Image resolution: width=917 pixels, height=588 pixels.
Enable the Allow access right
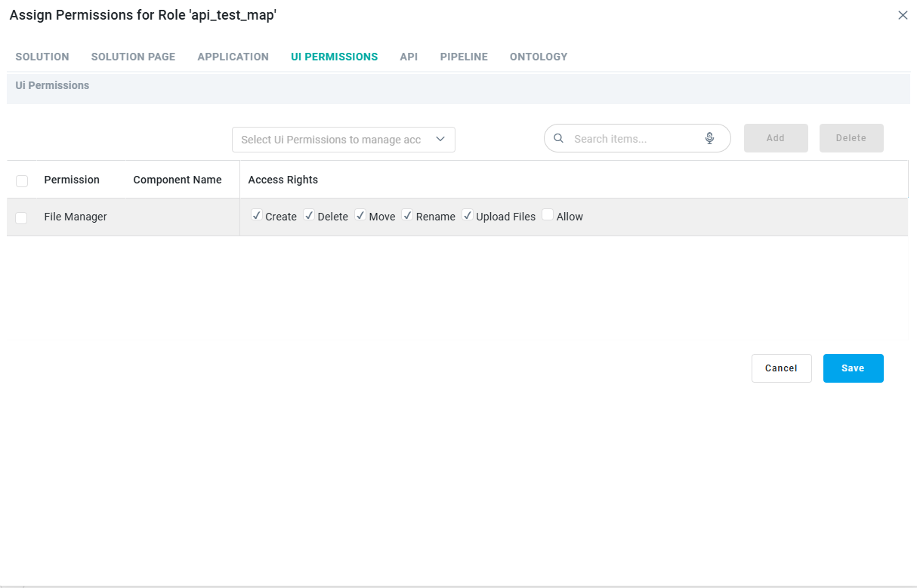click(x=548, y=215)
